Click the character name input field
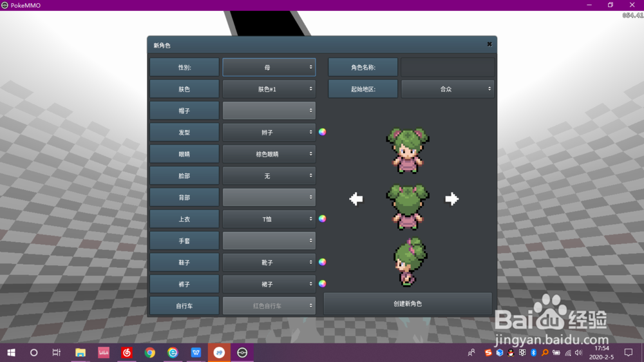Image resolution: width=644 pixels, height=362 pixels. coord(448,67)
